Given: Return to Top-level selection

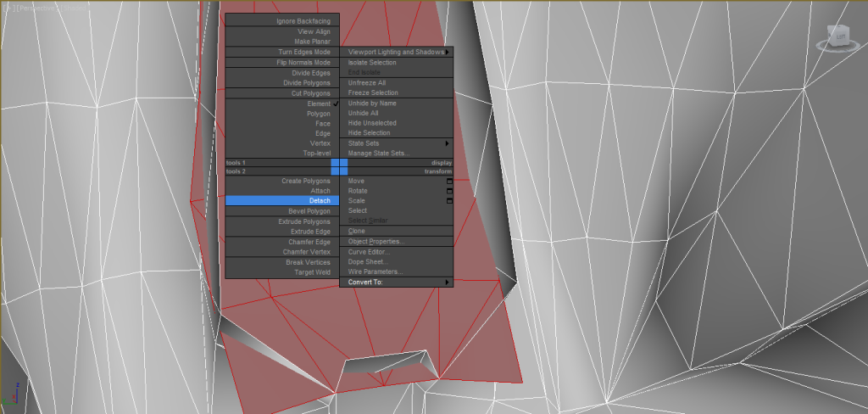Looking at the screenshot, I should click(282, 154).
